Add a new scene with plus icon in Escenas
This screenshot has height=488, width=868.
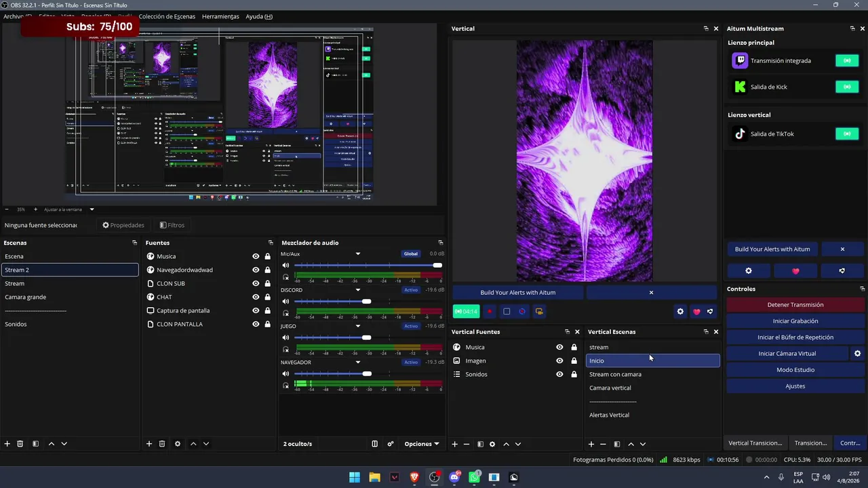tap(7, 444)
